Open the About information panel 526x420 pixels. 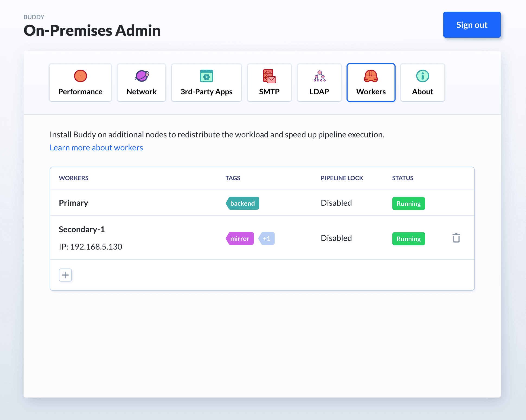422,82
